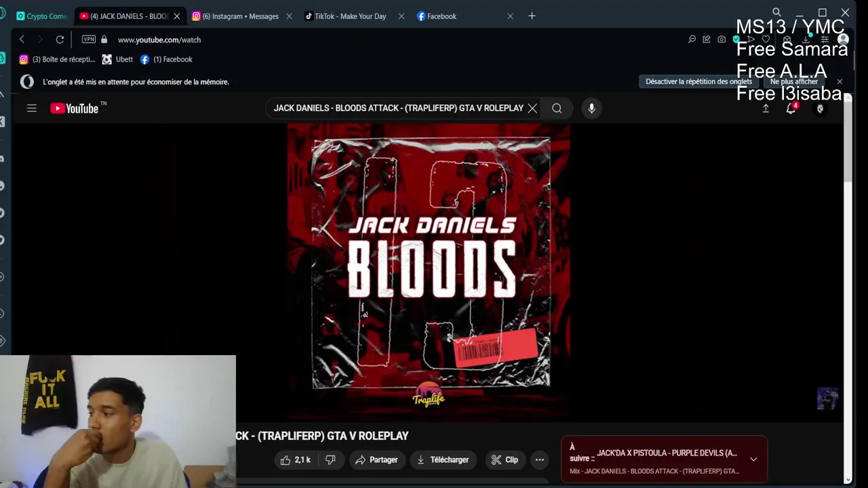
Task: Click the Clip button
Action: pos(505,460)
